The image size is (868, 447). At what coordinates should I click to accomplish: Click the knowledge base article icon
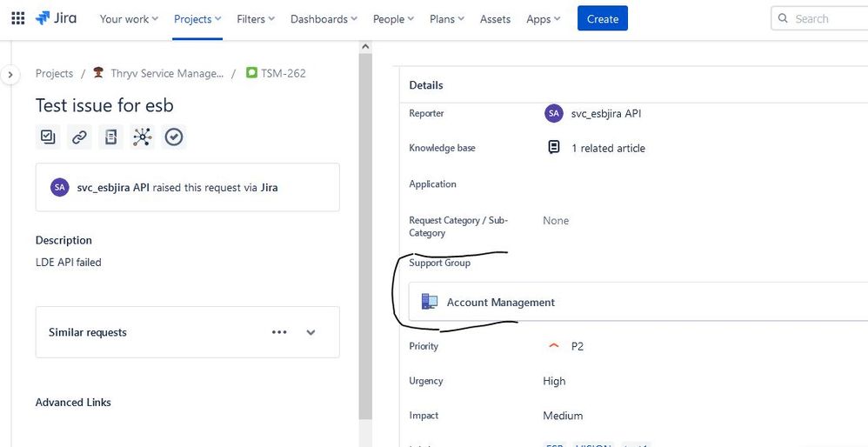[x=553, y=147]
